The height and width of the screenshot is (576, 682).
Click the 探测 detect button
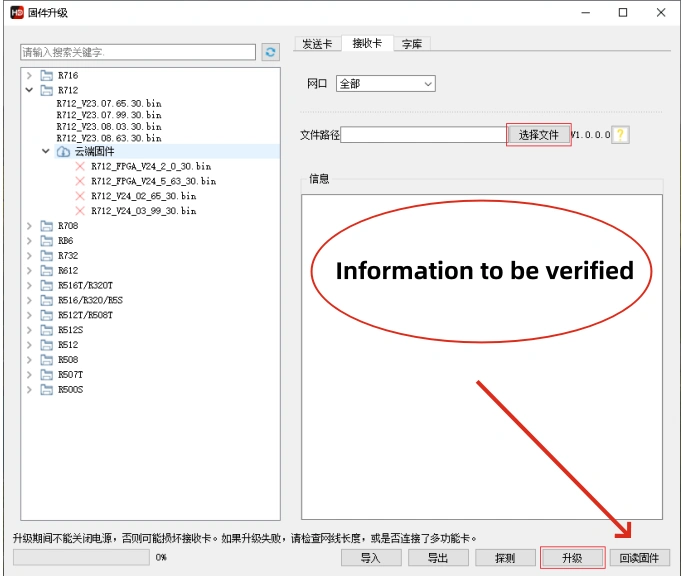tap(505, 558)
